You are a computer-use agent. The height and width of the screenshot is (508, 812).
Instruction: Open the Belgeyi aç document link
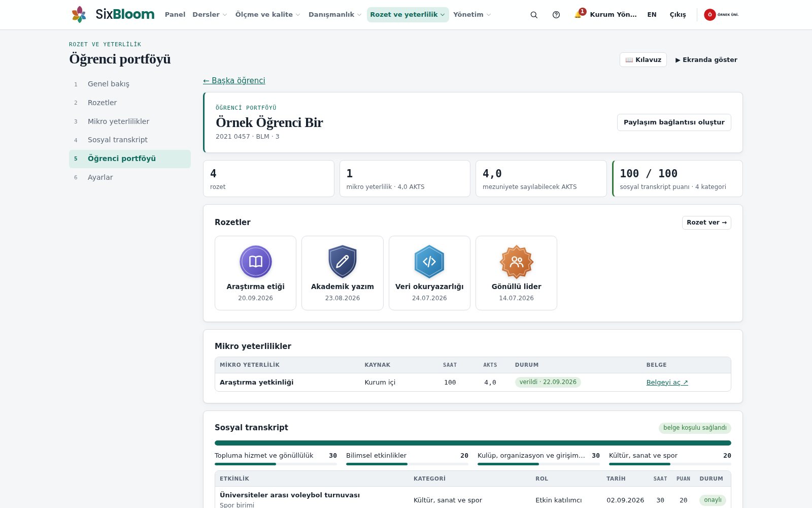(x=667, y=383)
